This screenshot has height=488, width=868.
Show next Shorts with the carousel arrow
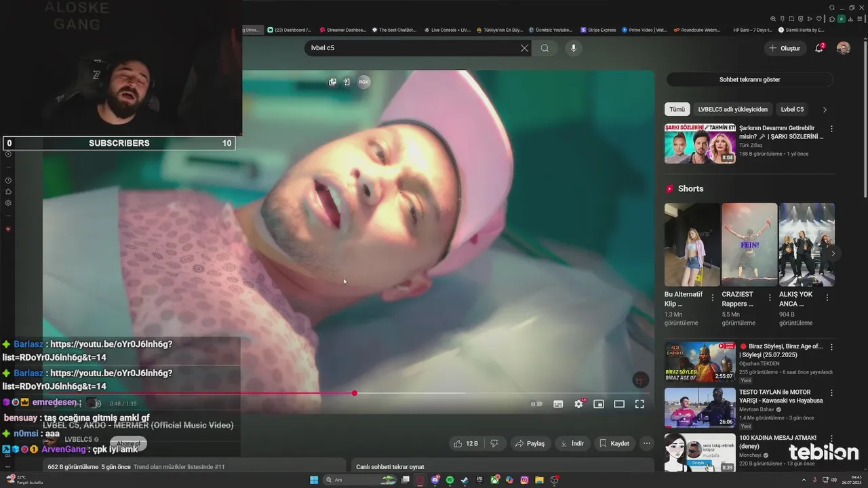[x=833, y=253]
